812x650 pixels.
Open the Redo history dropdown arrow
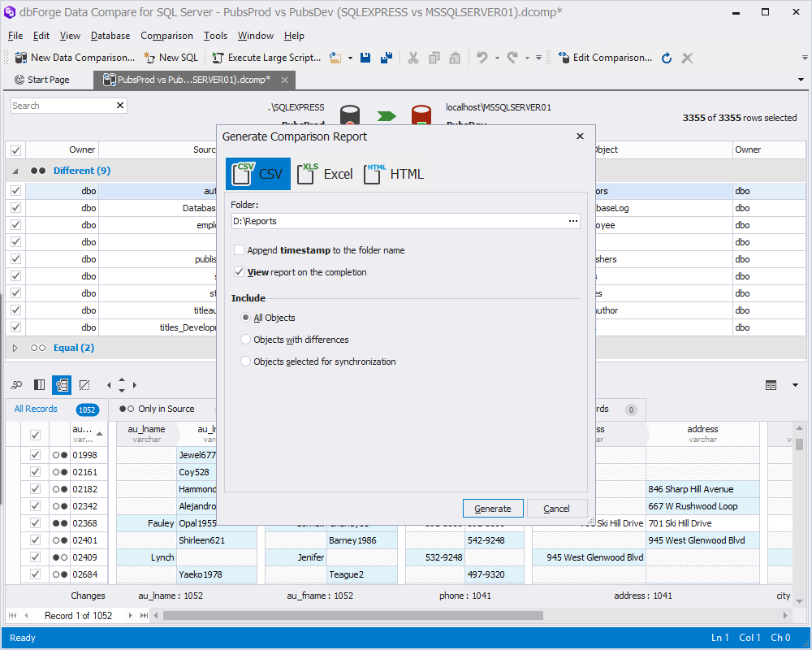[527, 58]
